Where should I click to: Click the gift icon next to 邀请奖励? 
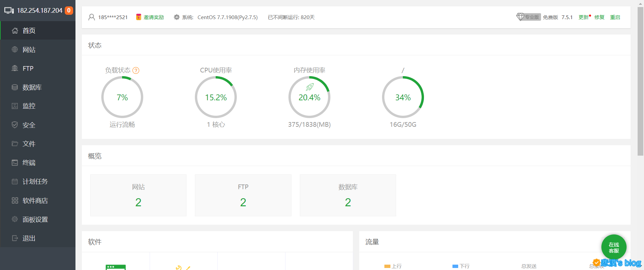pyautogui.click(x=139, y=17)
